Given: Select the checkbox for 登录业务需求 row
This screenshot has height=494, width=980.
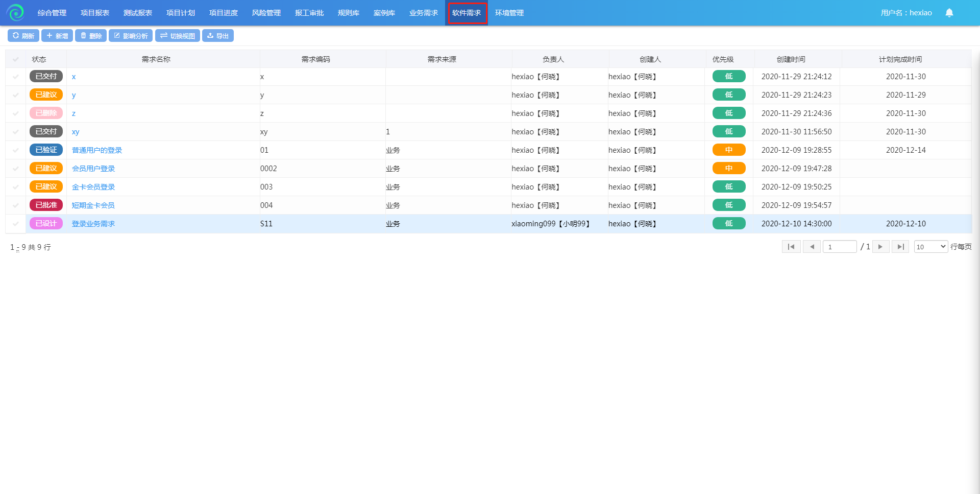Looking at the screenshot, I should pyautogui.click(x=16, y=224).
